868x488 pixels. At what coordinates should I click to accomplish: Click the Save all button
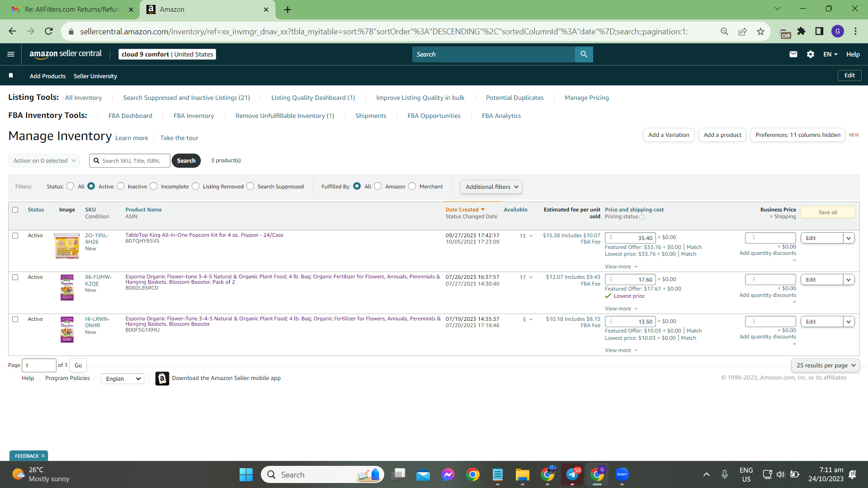pos(828,212)
